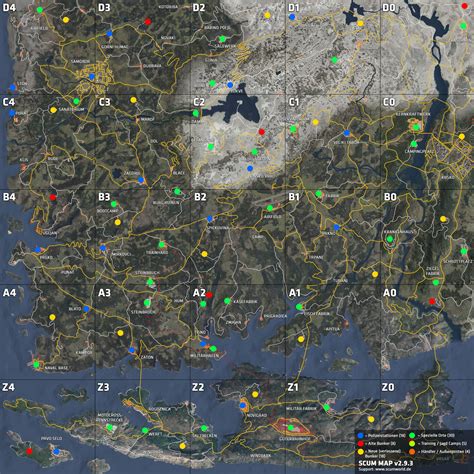Click the D4 grid sector label
This screenshot has width=474, height=474.
click(x=9, y=7)
